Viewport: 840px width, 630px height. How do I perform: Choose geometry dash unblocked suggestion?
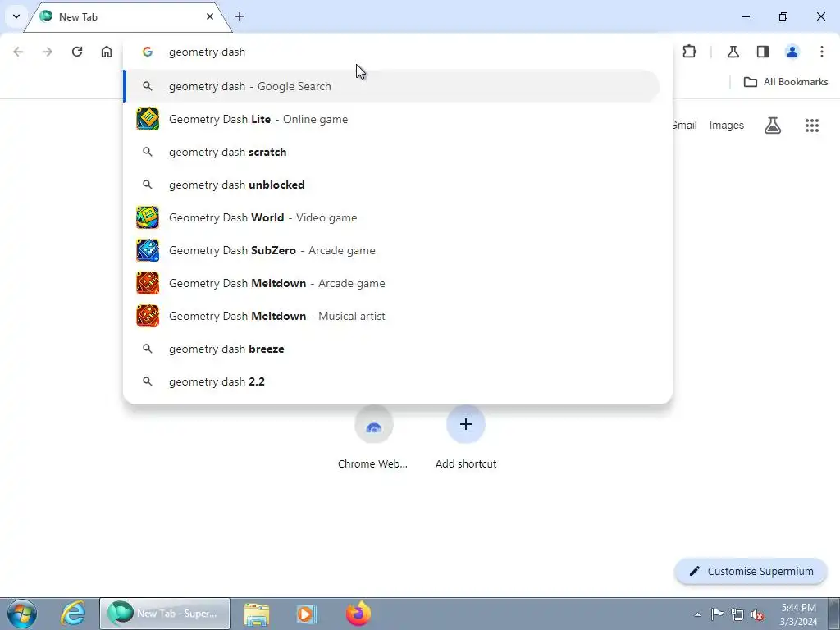(392, 185)
